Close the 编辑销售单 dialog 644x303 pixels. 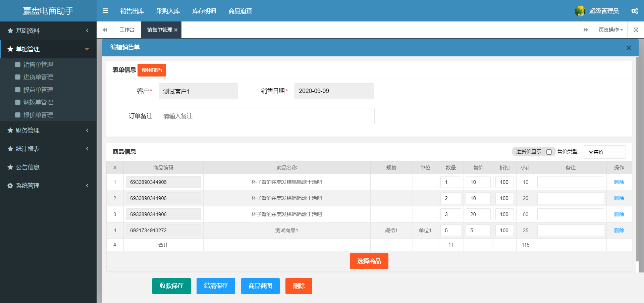point(629,48)
